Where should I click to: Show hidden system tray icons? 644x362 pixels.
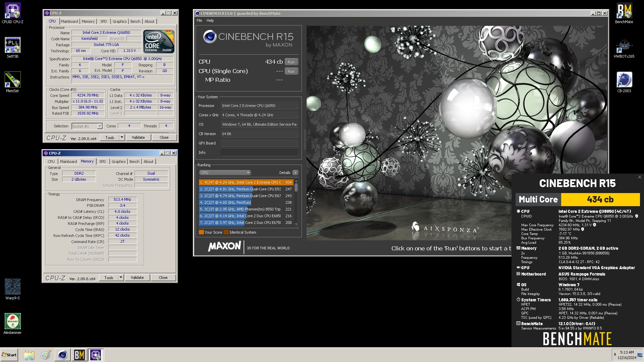click(614, 354)
